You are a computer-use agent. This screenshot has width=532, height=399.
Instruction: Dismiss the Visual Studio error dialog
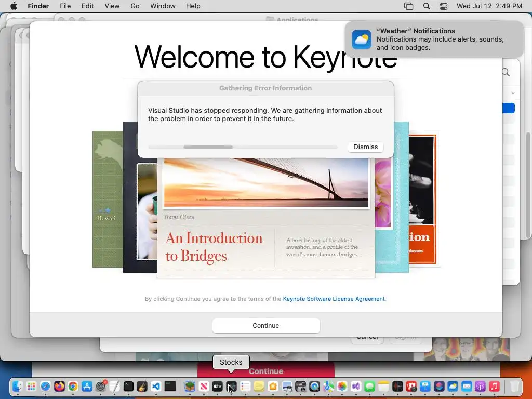tap(365, 147)
